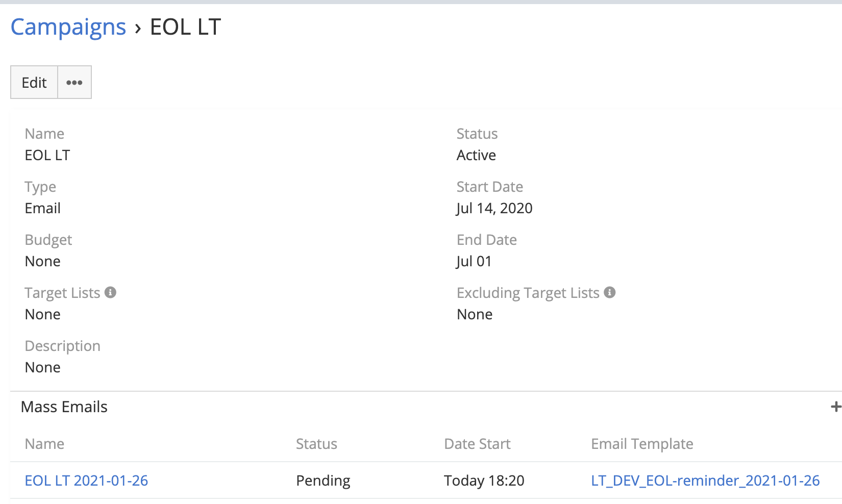Click the Type field value Email
The width and height of the screenshot is (842, 504).
pyautogui.click(x=43, y=208)
